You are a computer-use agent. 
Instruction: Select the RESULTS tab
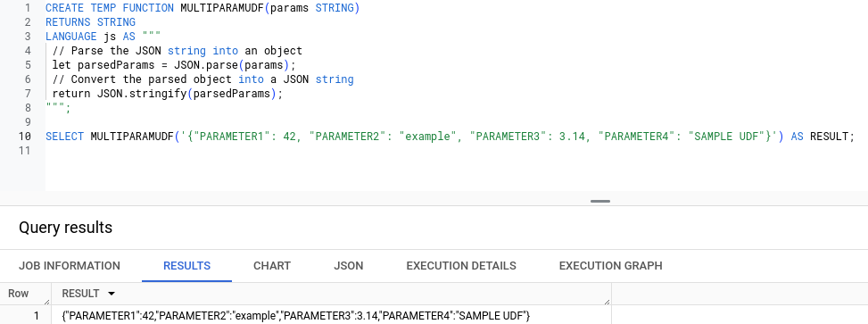tap(186, 266)
